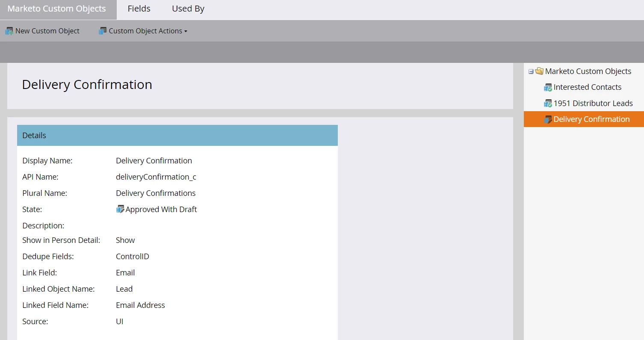
Task: Click the Dedupe Fields value ControlID
Action: 133,257
